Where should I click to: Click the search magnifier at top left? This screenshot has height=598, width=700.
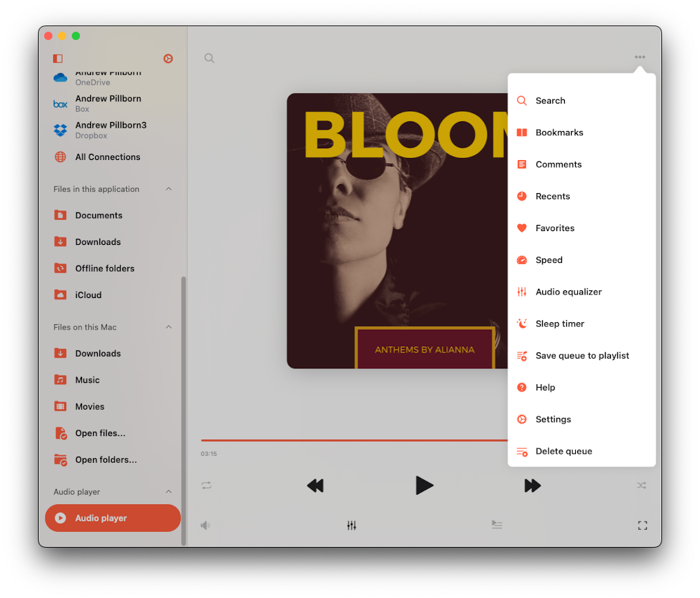pyautogui.click(x=209, y=58)
